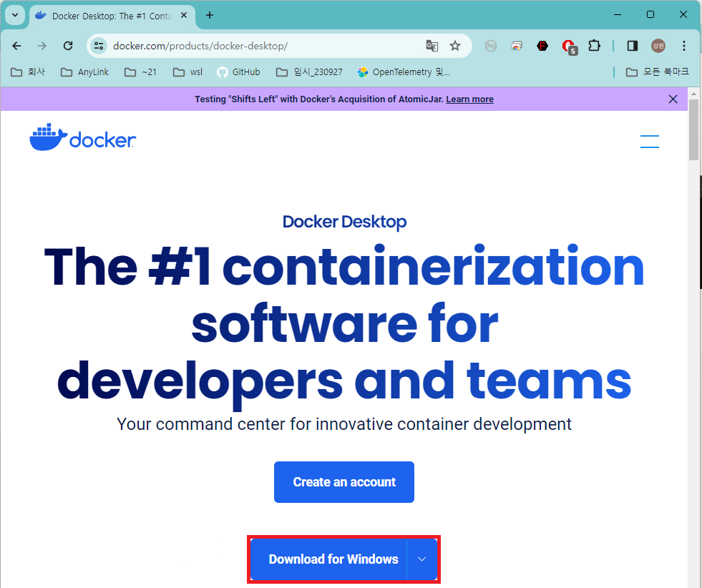Image resolution: width=702 pixels, height=588 pixels.
Task: Open the Extensions puzzle icon
Action: 594,46
